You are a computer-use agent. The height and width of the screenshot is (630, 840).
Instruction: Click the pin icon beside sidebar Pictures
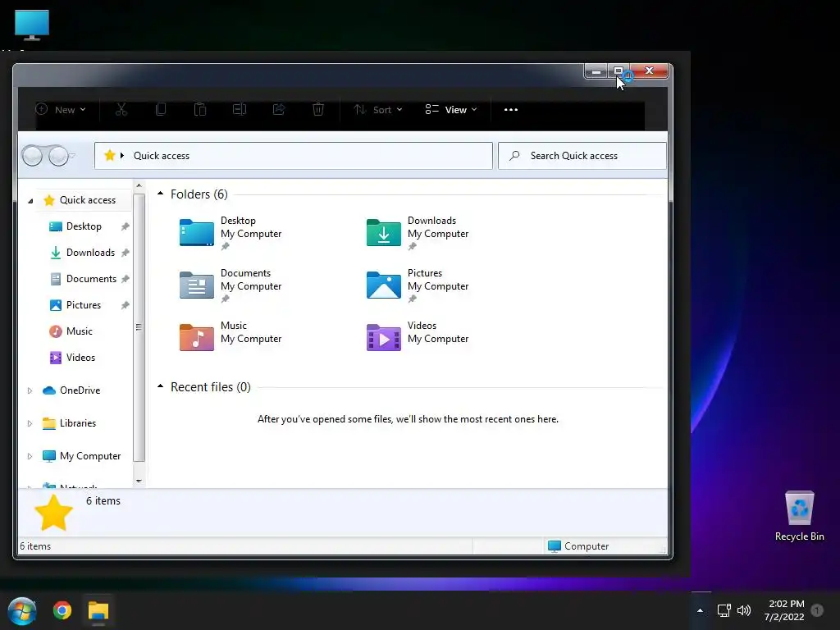(125, 305)
